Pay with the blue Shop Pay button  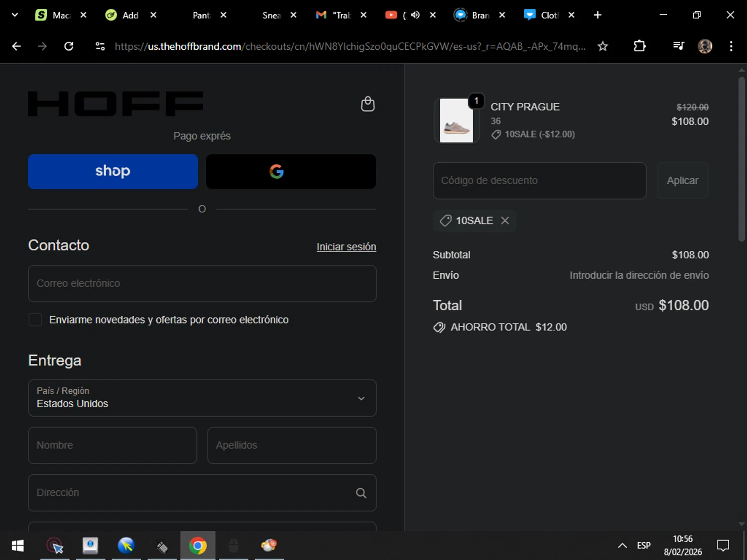click(113, 171)
